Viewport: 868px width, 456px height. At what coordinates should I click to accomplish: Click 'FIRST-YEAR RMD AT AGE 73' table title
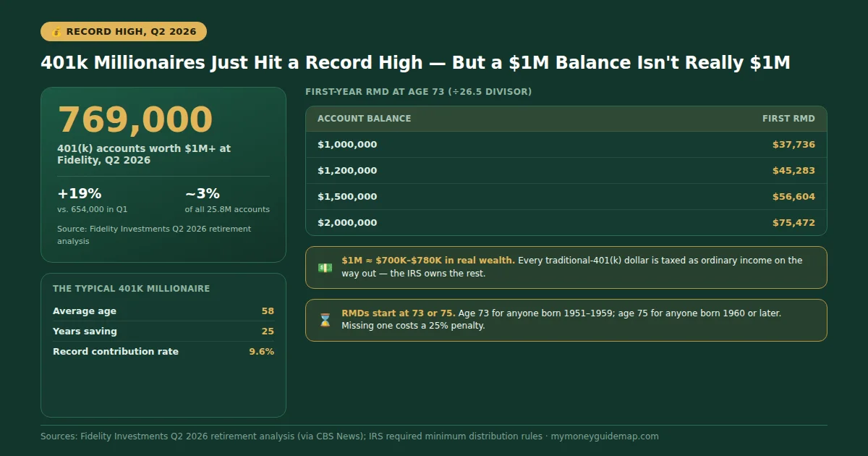419,92
